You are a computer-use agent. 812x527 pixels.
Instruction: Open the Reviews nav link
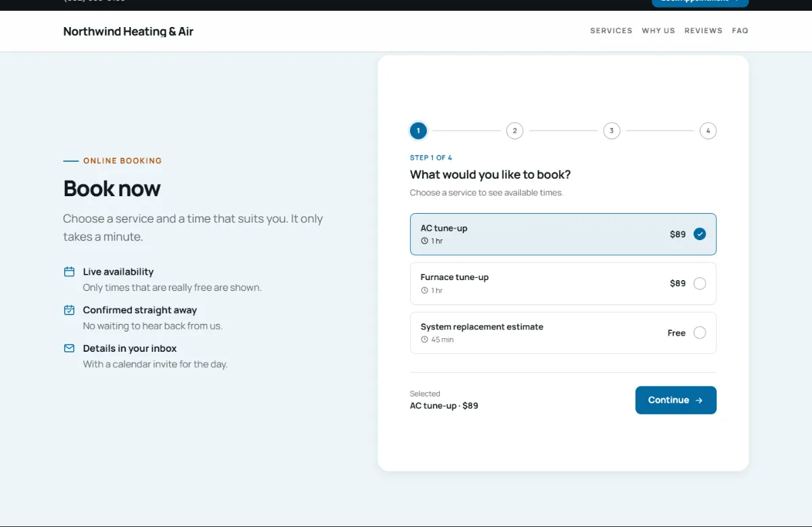pyautogui.click(x=704, y=31)
